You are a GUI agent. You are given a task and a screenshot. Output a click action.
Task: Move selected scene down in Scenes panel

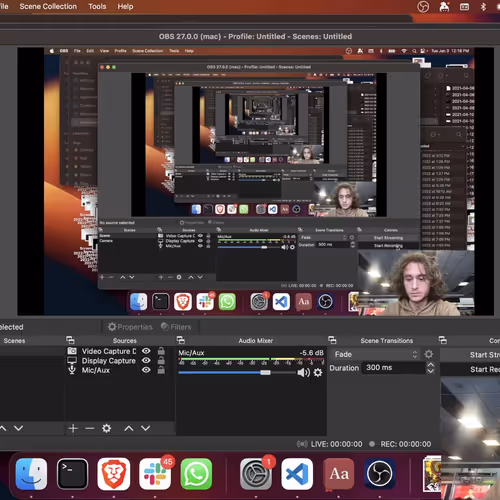(19, 428)
